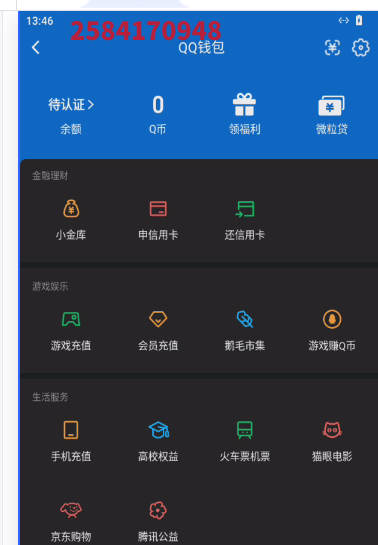Go back using the left arrow

tap(36, 48)
